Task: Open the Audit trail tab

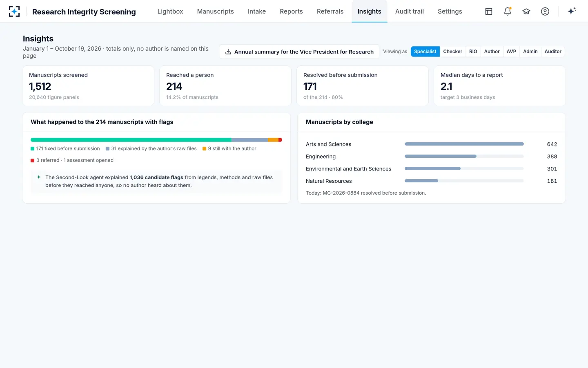Action: [x=410, y=11]
